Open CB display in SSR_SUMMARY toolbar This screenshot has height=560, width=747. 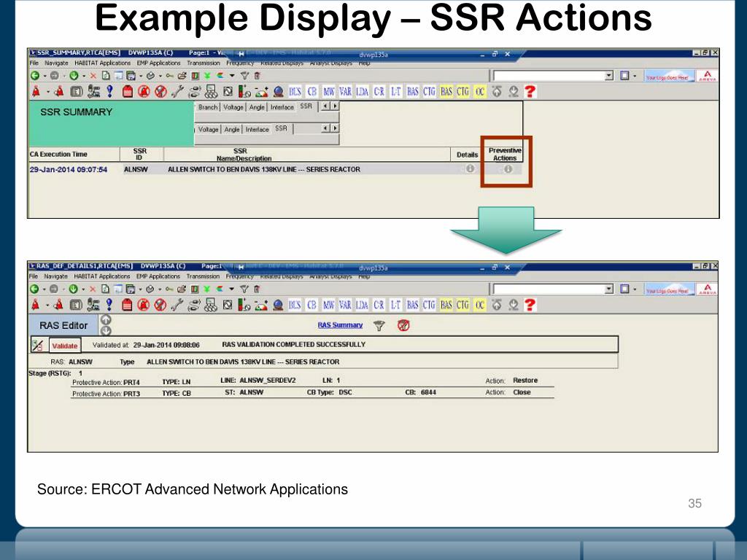tap(312, 91)
